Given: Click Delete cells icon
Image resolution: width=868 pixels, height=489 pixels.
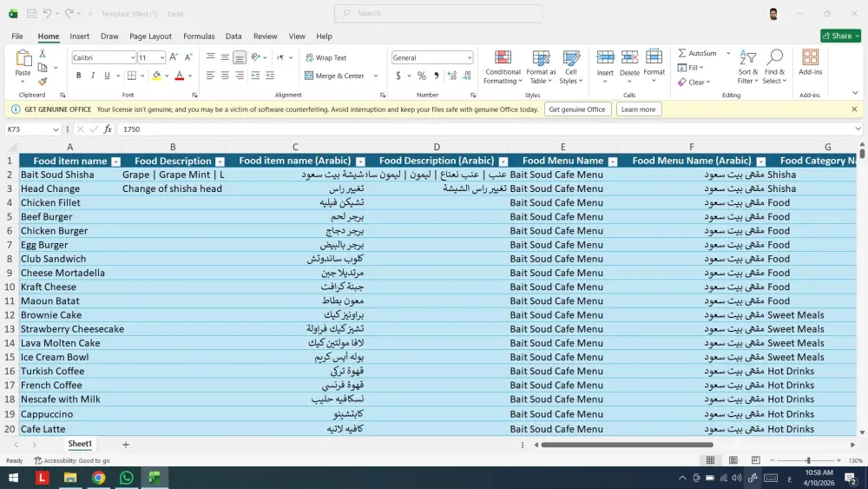Looking at the screenshot, I should [629, 57].
